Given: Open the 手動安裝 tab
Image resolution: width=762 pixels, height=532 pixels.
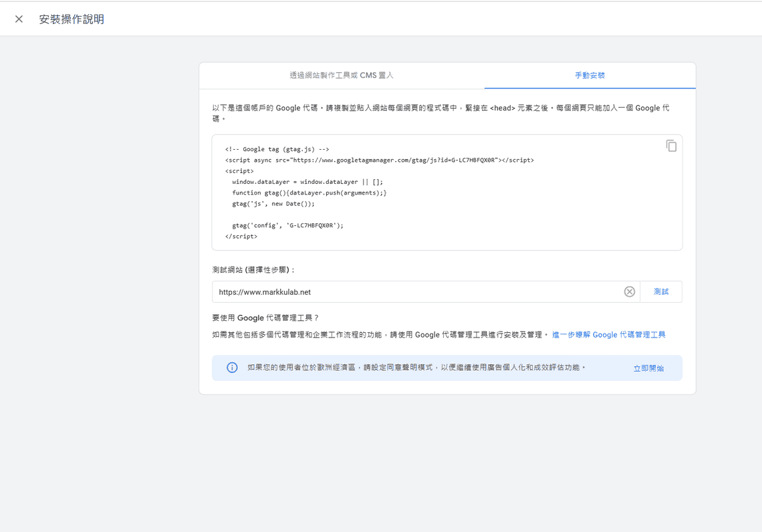Looking at the screenshot, I should [590, 75].
